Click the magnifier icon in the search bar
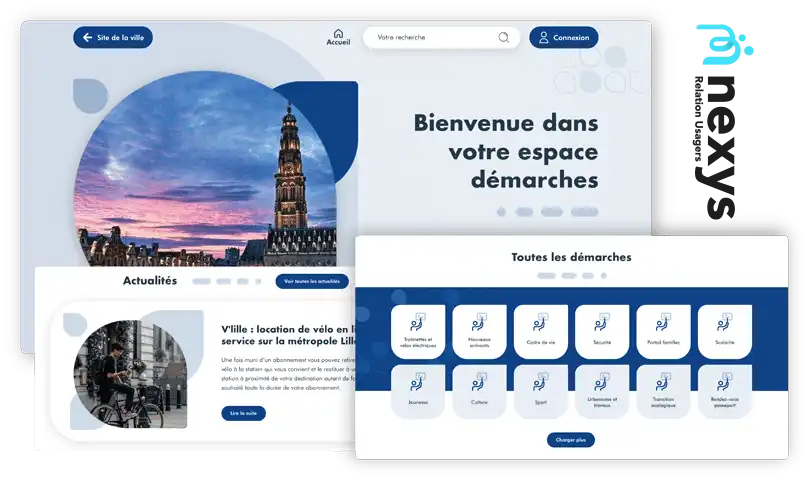 point(504,37)
